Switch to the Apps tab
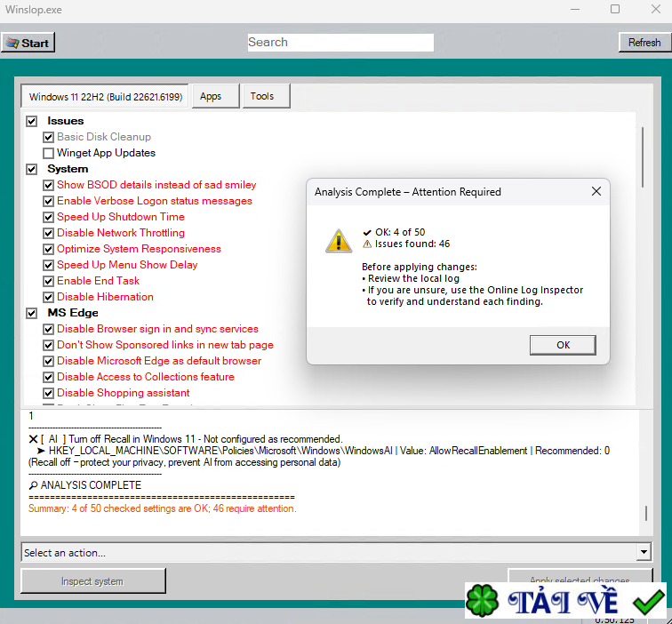672x624 pixels. click(x=215, y=96)
